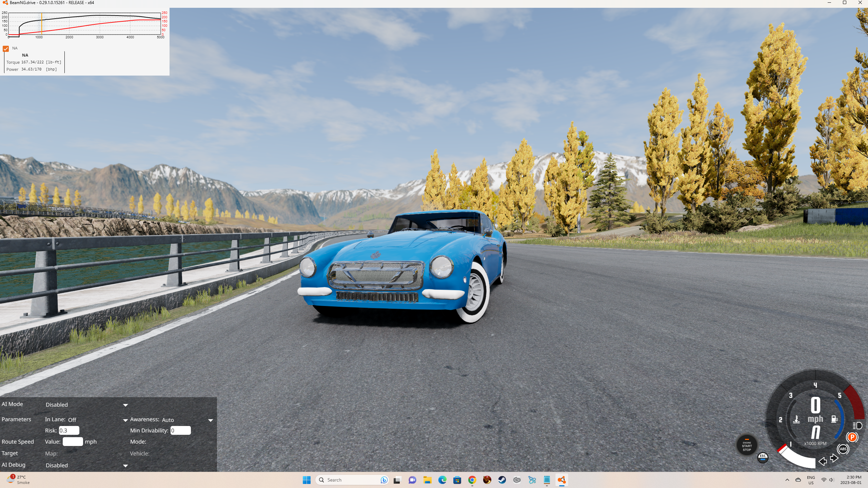
Task: Open Microsoft Store from taskbar
Action: tap(457, 480)
